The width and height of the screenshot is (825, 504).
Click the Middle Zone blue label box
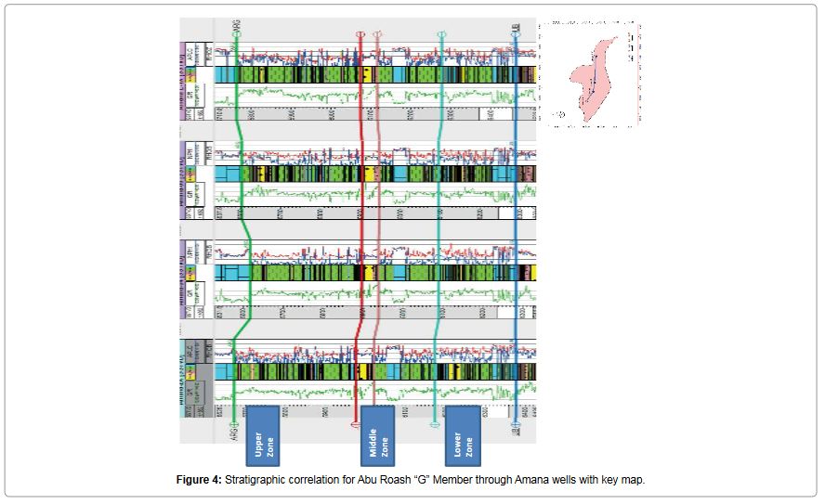(377, 435)
